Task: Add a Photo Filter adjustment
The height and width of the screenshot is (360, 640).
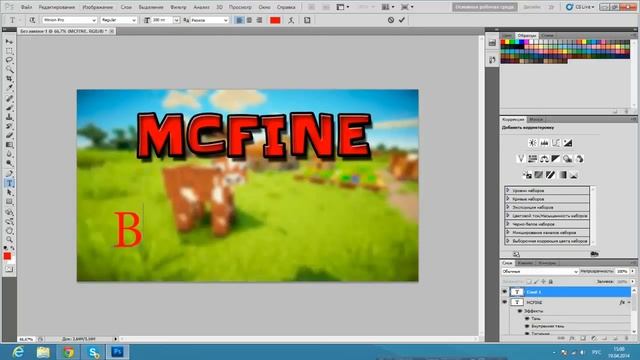Action: [568, 159]
